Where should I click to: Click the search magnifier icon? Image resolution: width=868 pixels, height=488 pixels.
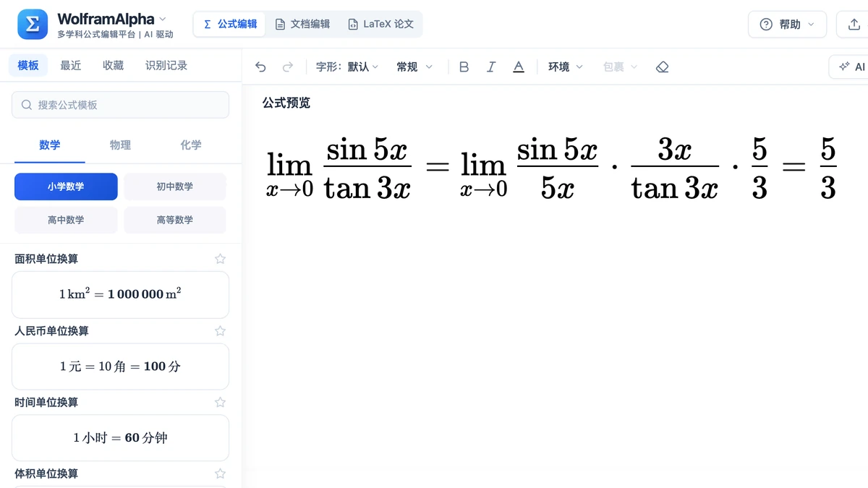pyautogui.click(x=27, y=105)
